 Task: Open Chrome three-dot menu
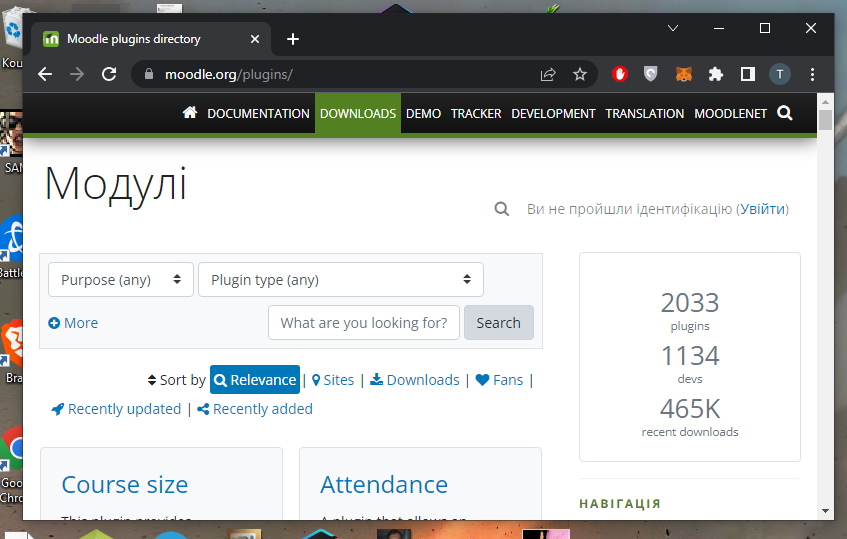click(x=812, y=74)
